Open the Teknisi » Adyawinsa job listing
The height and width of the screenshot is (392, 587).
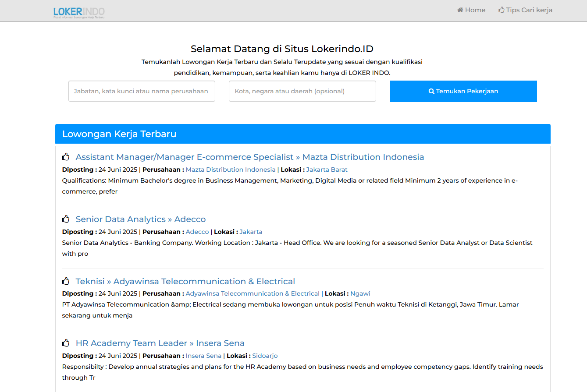click(185, 281)
